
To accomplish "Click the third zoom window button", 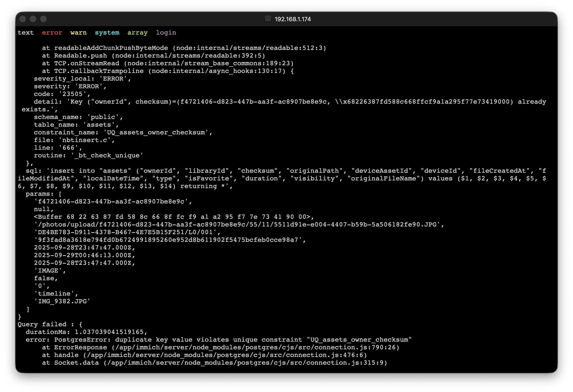I will pos(43,19).
